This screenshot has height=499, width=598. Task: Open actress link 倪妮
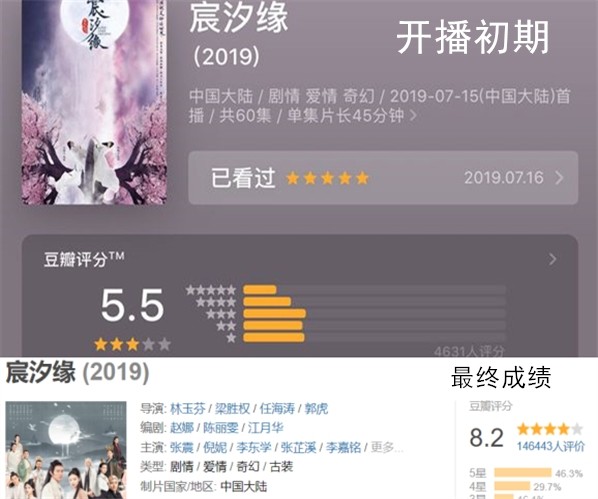pos(215,447)
